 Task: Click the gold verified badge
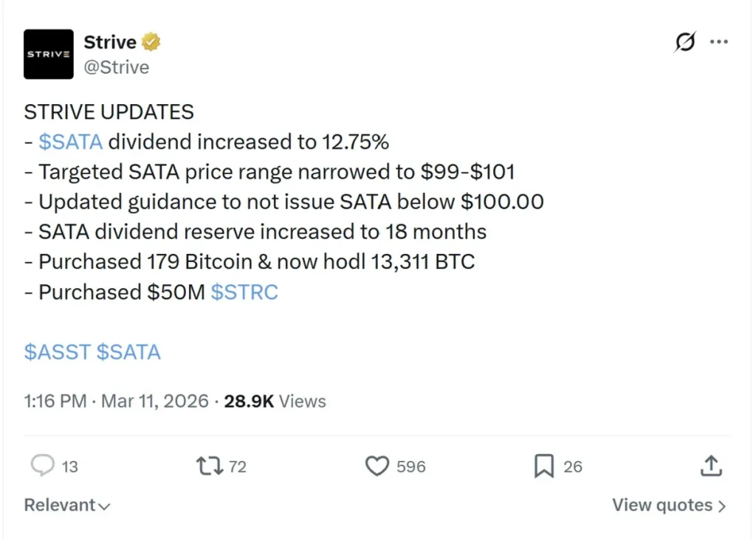click(x=151, y=42)
